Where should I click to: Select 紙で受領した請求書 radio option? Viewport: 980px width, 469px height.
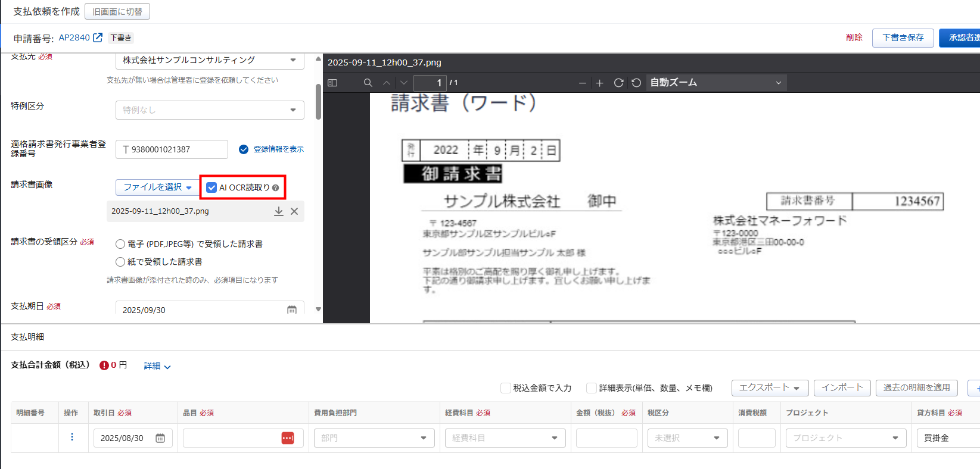click(120, 262)
